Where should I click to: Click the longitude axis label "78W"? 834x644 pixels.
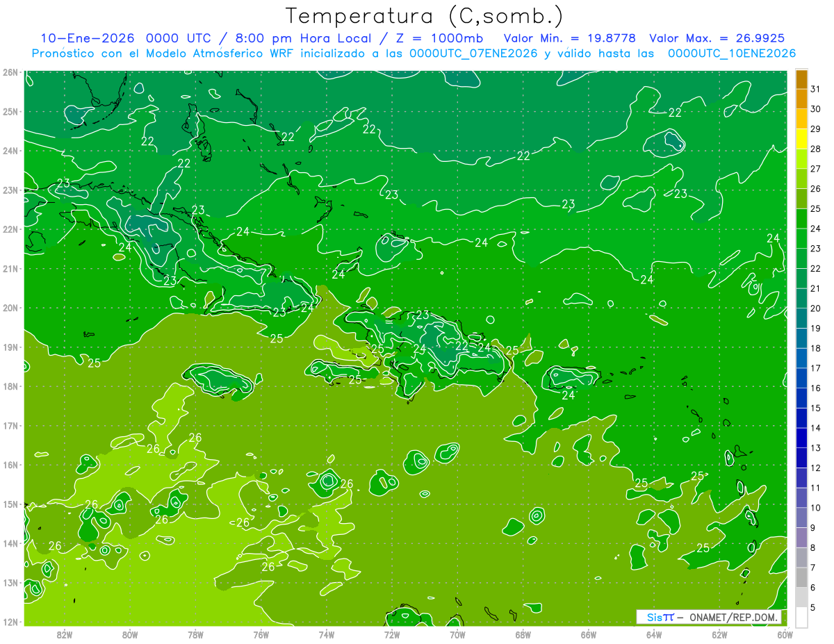point(195,634)
